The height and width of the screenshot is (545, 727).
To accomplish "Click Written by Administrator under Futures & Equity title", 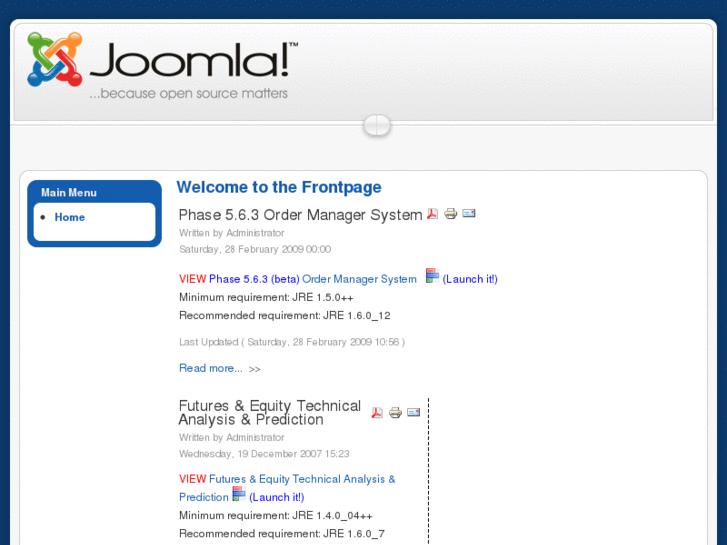I will (x=232, y=437).
